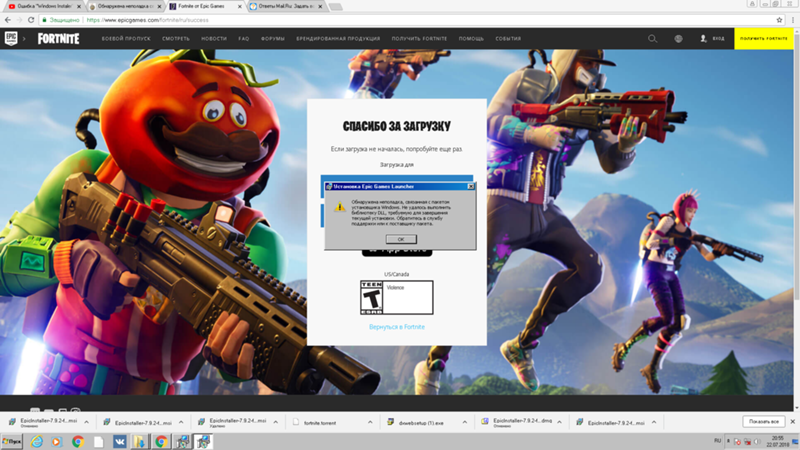Image resolution: width=800 pixels, height=450 pixels.
Task: Open the ФОРУМЫ menu item
Action: point(273,39)
